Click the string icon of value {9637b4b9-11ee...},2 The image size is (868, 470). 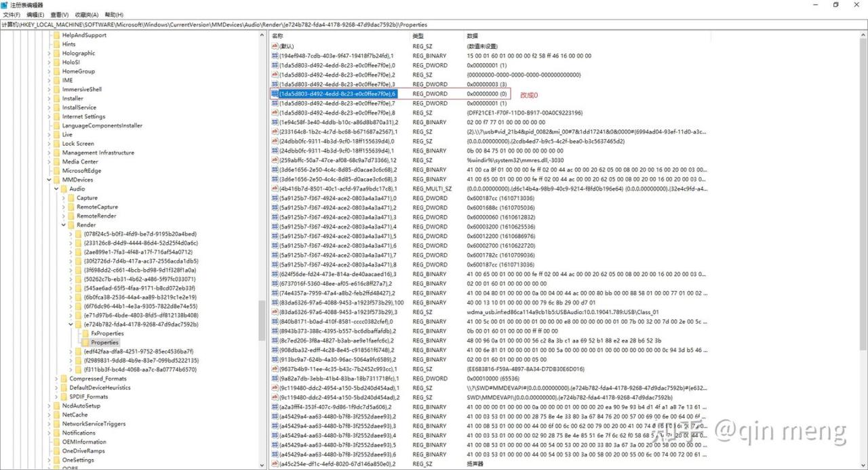coord(275,369)
